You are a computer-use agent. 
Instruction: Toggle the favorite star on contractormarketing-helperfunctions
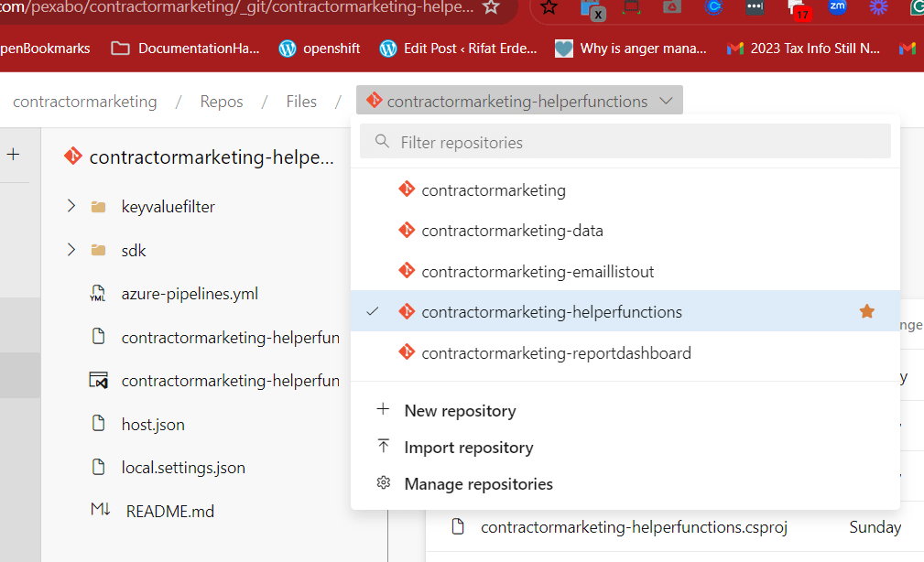click(x=866, y=311)
